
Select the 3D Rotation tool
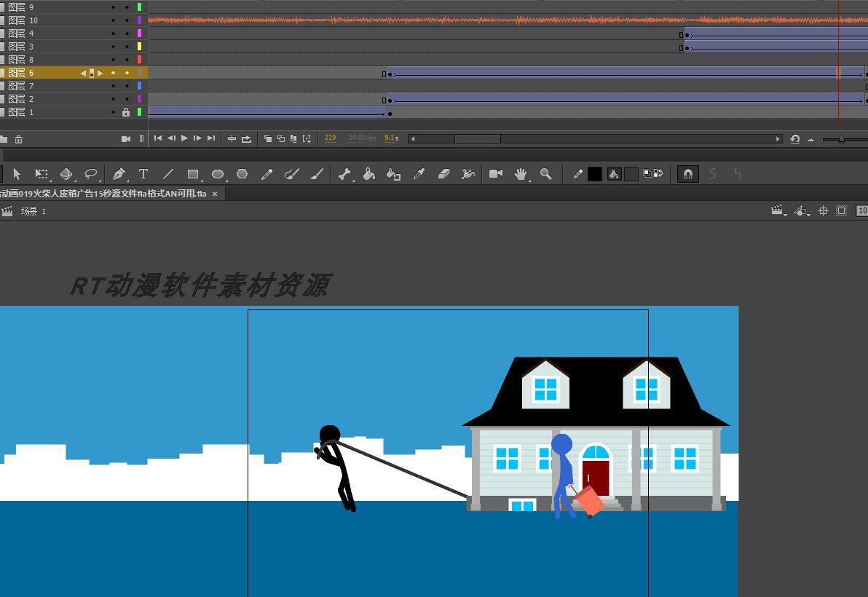click(66, 174)
